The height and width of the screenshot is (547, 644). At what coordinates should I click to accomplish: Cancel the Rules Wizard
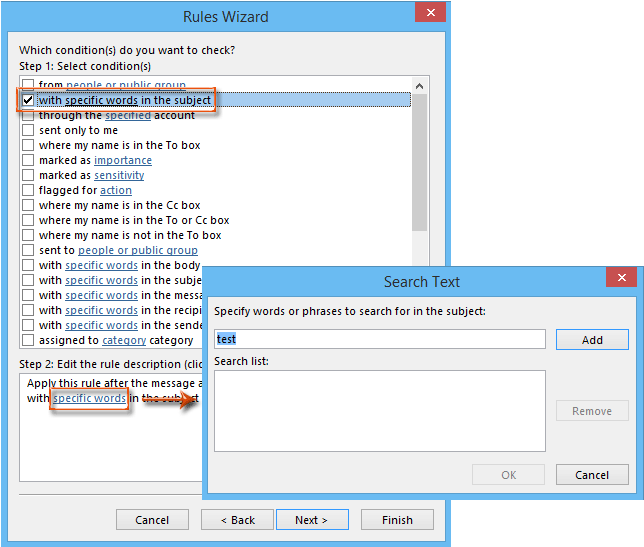[152, 520]
